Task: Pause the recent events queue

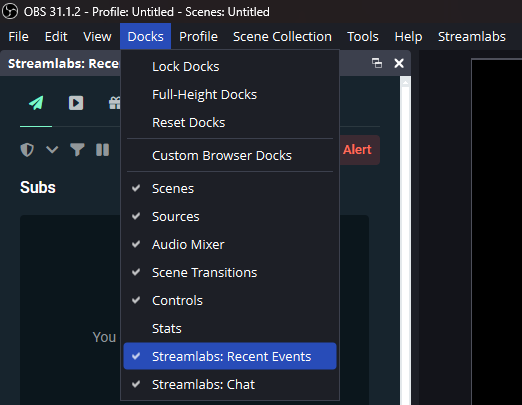Action: pyautogui.click(x=102, y=150)
